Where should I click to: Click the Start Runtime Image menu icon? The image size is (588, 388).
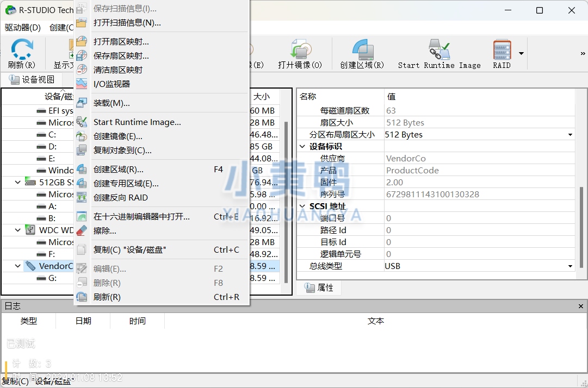82,122
